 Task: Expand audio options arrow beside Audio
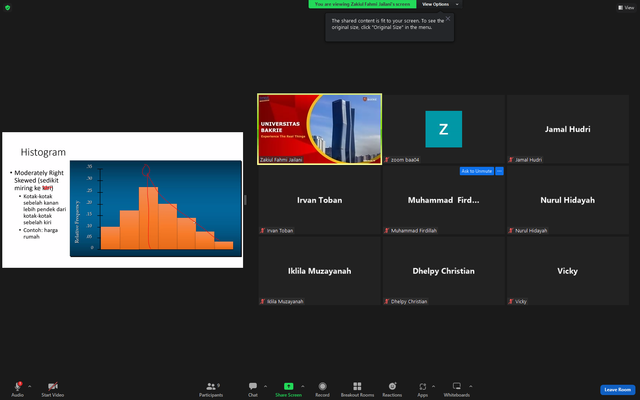[x=29, y=386]
